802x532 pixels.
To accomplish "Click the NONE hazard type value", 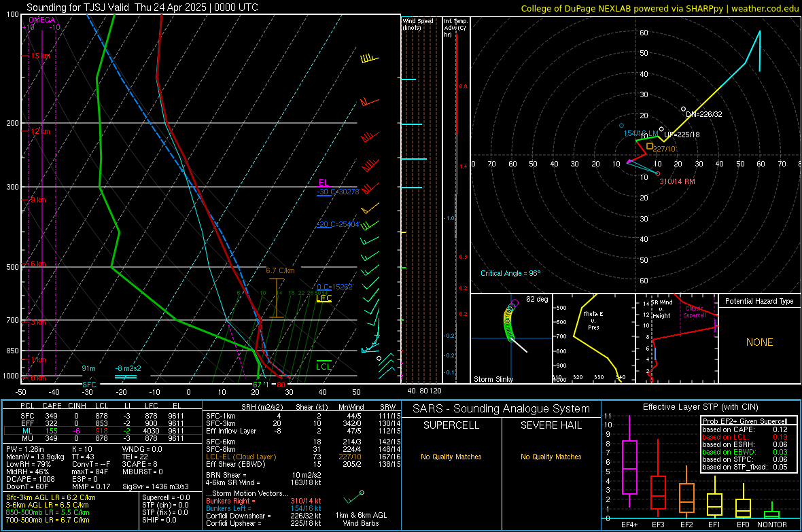I will click(759, 342).
